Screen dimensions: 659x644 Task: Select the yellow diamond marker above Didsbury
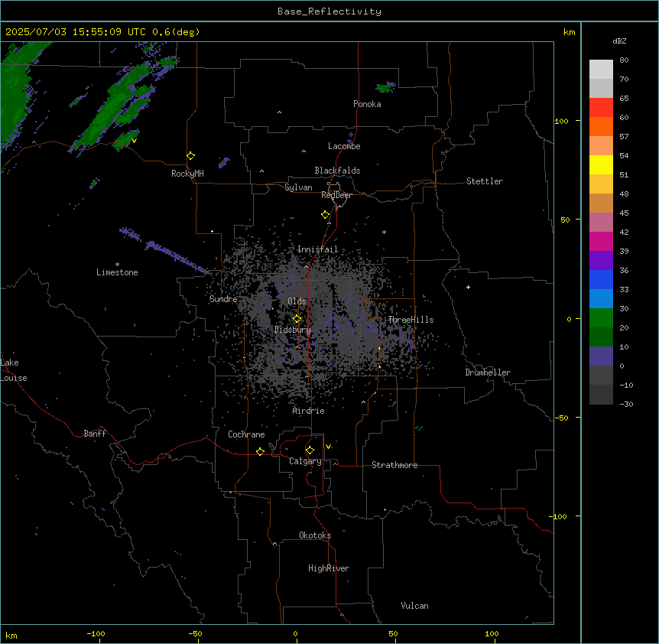[297, 319]
